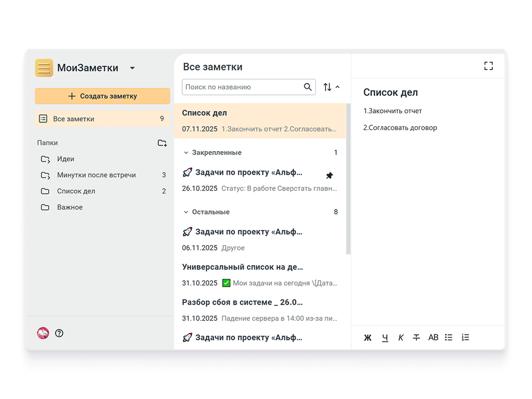The height and width of the screenshot is (399, 532).
Task: Click the add new folder icon
Action: tap(162, 143)
